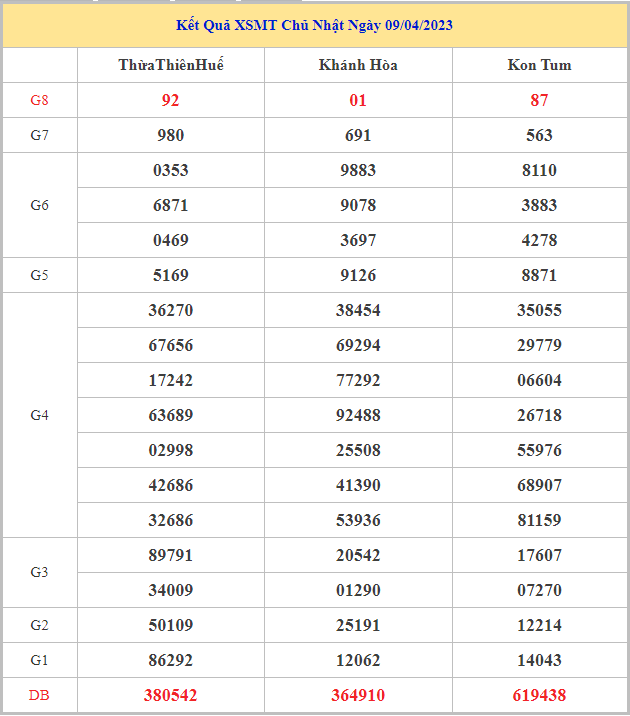
Task: Click the G8 row label
Action: coord(40,100)
